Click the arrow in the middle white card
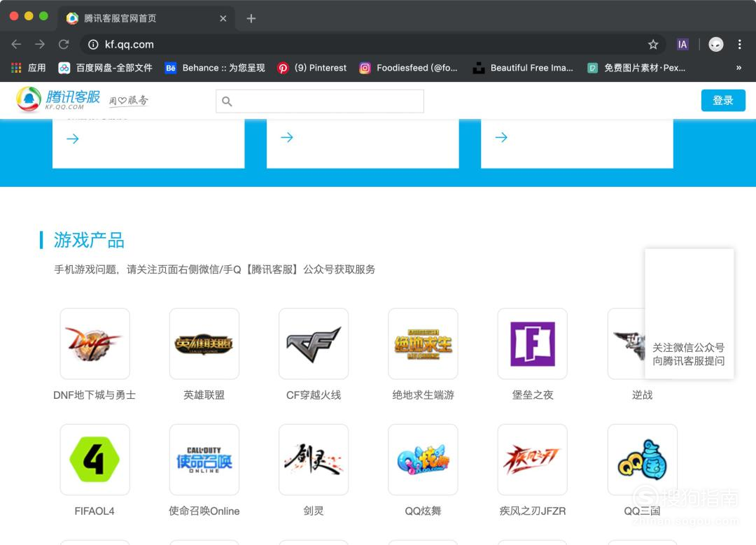This screenshot has height=545, width=756. point(287,137)
